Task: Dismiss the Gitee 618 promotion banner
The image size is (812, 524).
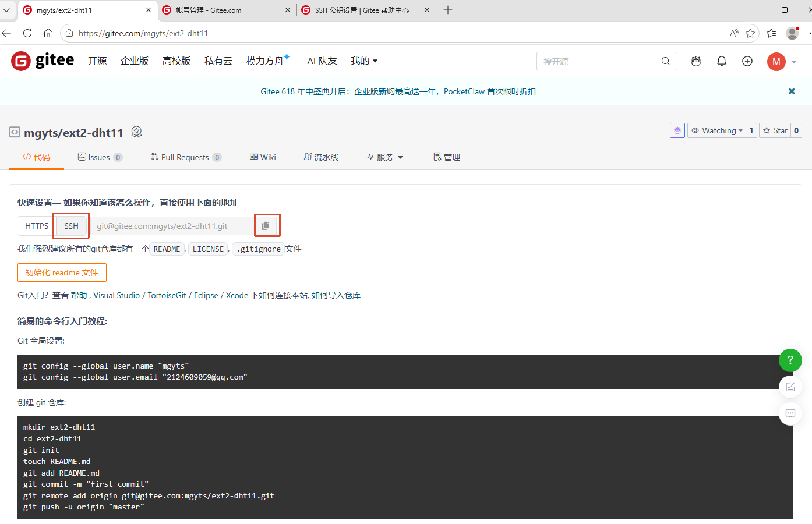Action: tap(792, 91)
